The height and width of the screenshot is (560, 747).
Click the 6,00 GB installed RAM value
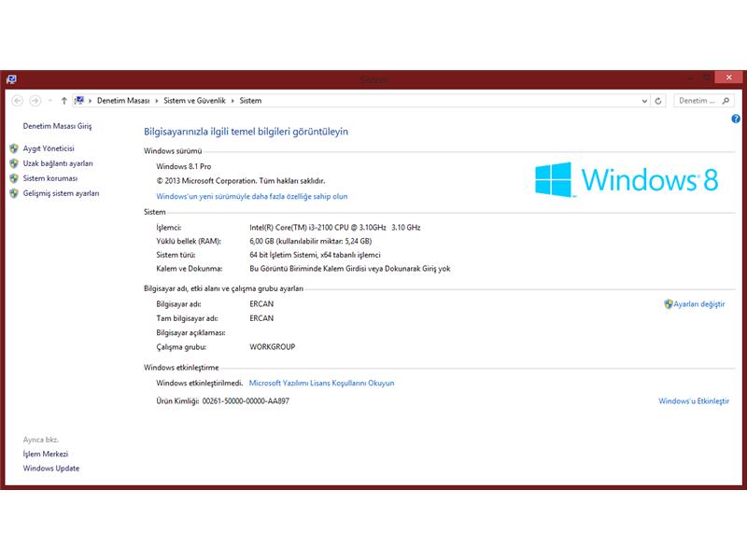click(311, 241)
